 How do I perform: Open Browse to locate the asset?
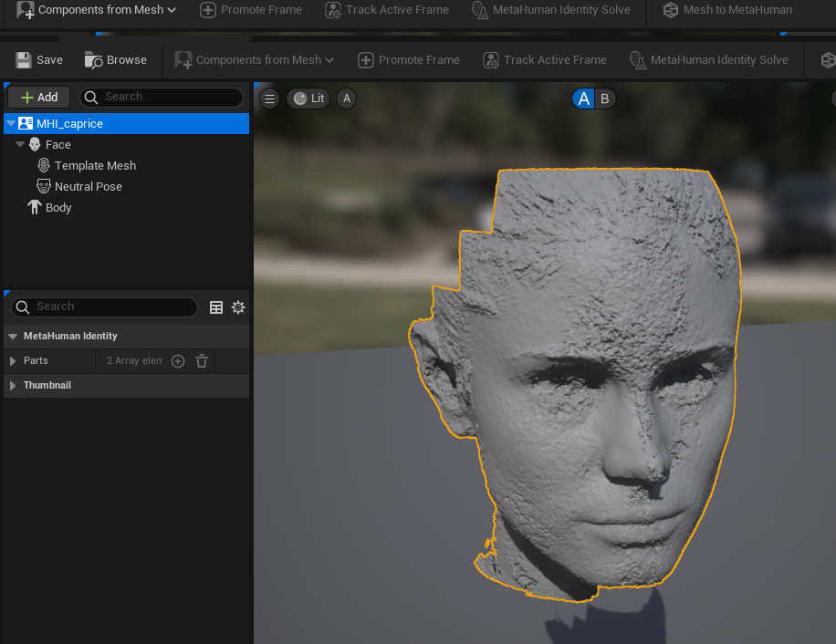click(x=116, y=60)
